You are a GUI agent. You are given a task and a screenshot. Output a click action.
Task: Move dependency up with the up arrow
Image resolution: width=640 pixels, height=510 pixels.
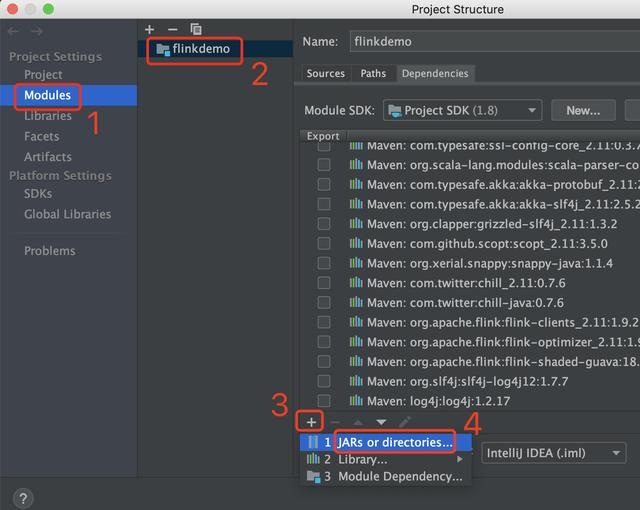tap(358, 422)
